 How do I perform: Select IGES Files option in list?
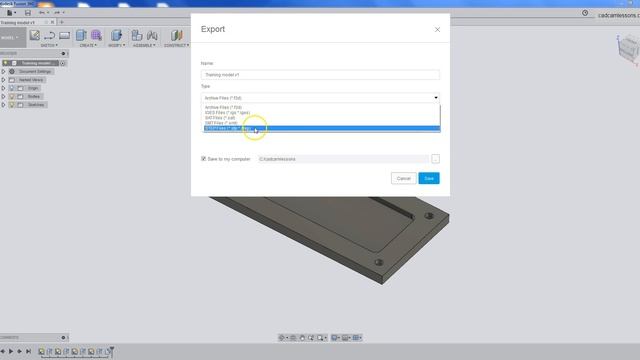point(322,113)
